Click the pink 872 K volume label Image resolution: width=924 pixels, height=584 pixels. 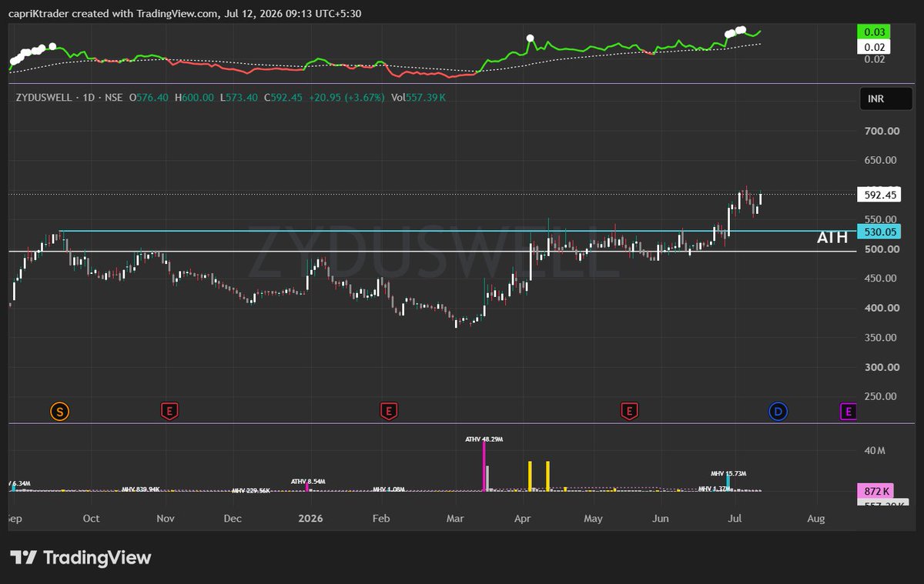click(x=874, y=491)
